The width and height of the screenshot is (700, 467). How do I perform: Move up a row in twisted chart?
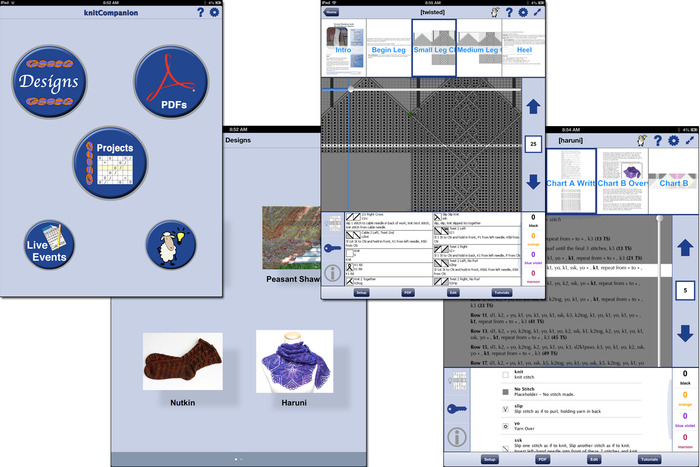pyautogui.click(x=533, y=107)
